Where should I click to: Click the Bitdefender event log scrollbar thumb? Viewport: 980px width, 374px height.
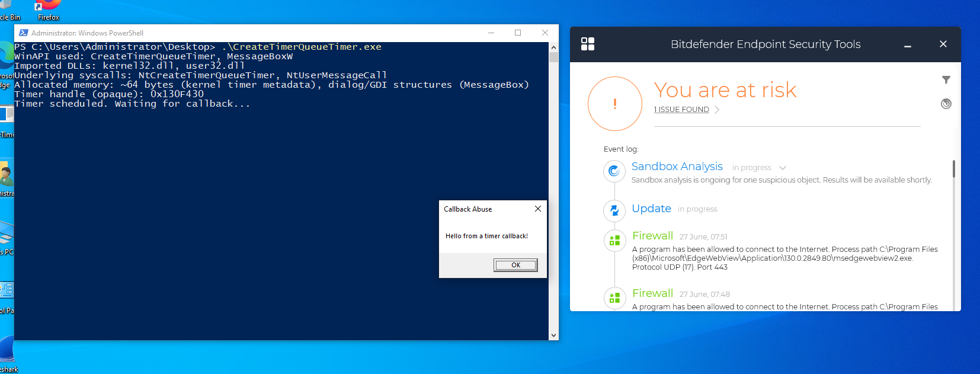(x=953, y=169)
